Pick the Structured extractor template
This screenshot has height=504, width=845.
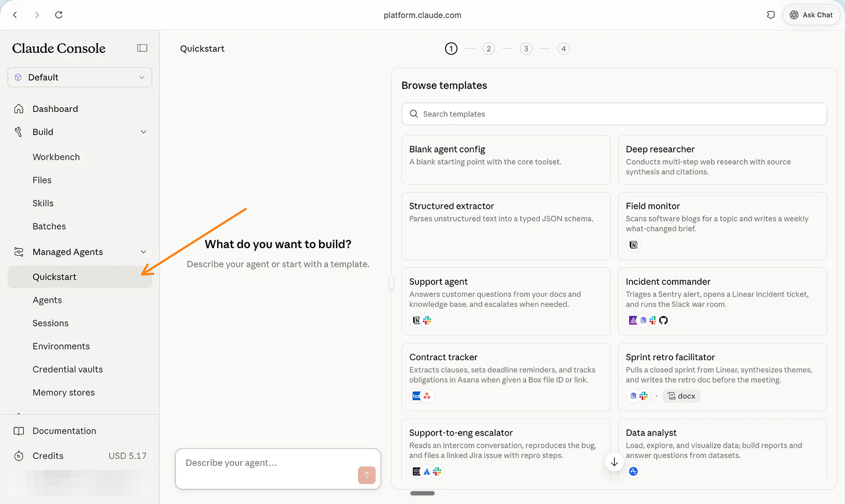coord(505,226)
